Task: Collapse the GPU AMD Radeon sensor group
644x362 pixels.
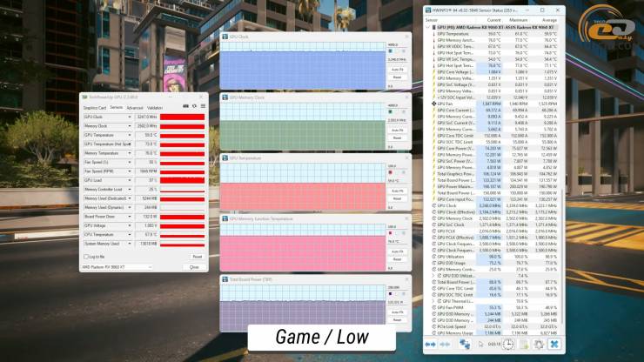Action: pos(428,27)
